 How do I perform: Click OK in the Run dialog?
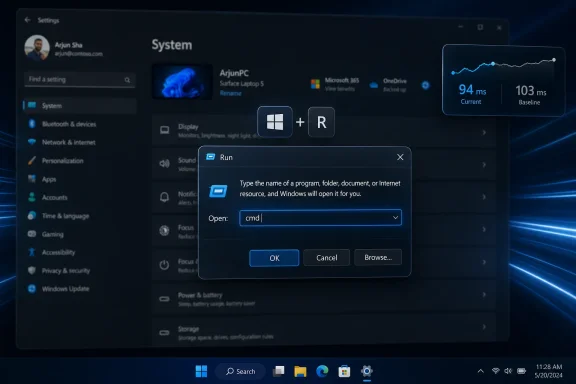[274, 258]
